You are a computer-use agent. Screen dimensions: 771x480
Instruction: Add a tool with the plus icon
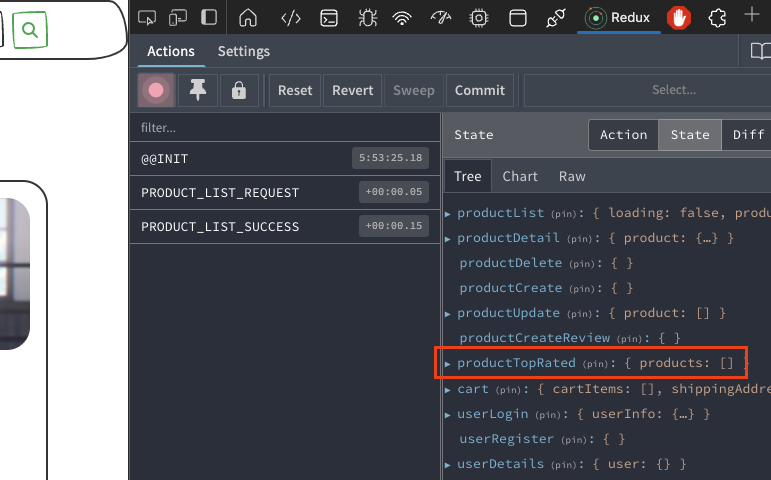point(751,15)
